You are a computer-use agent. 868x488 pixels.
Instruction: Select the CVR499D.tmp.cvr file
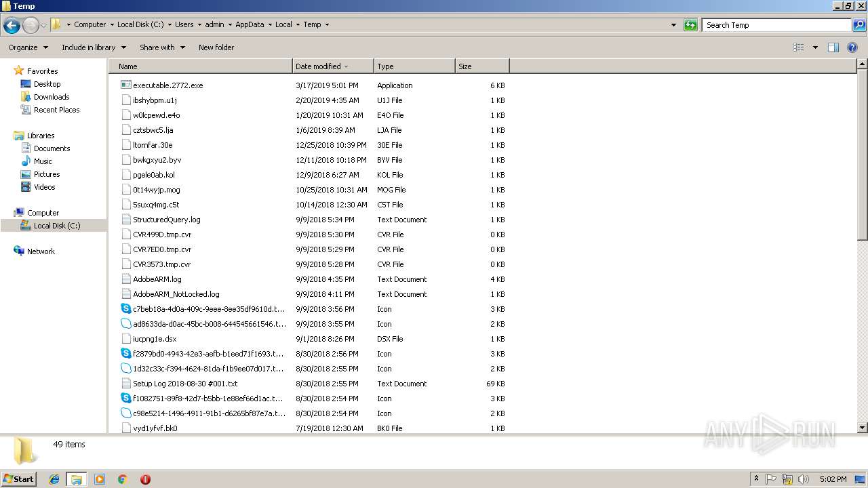point(162,235)
